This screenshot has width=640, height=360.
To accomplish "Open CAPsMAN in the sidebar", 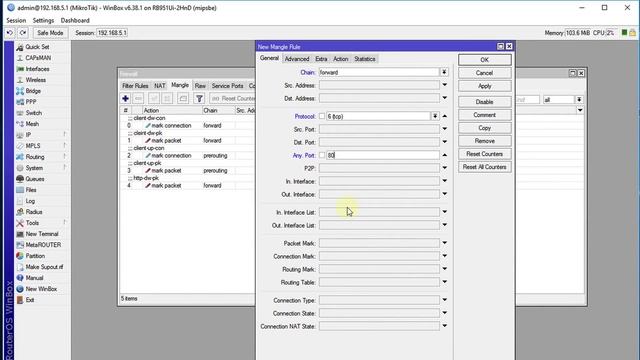I will 38,58.
